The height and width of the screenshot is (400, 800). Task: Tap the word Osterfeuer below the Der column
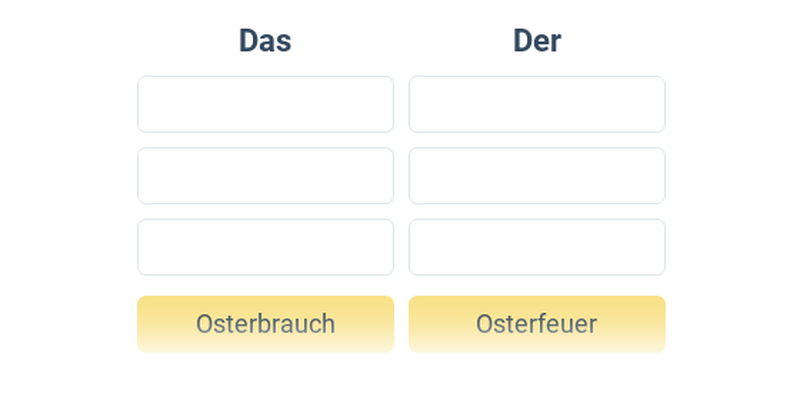(537, 324)
